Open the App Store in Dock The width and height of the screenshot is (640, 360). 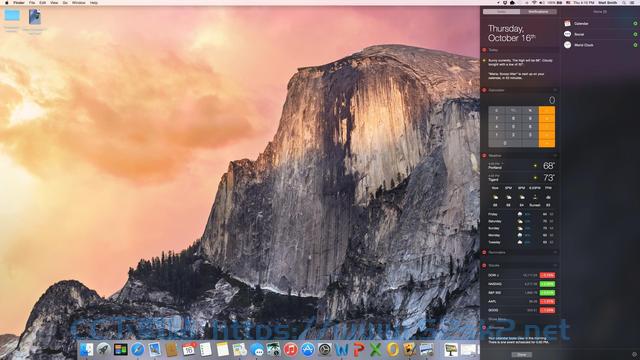click(308, 349)
